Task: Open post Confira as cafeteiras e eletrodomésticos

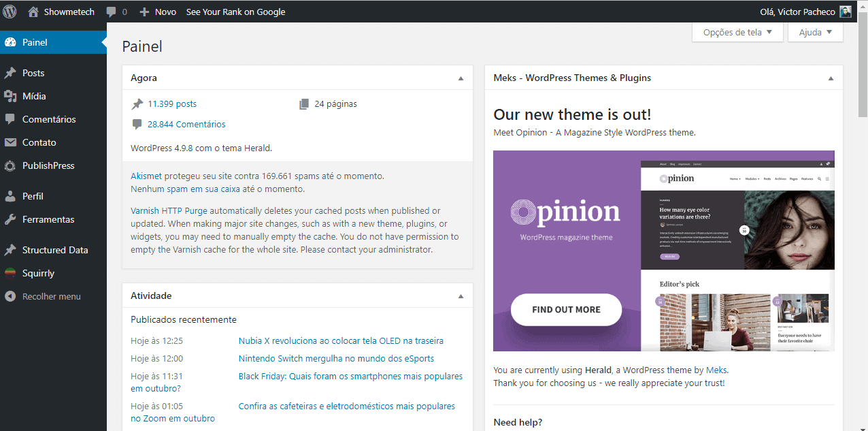Action: [347, 406]
